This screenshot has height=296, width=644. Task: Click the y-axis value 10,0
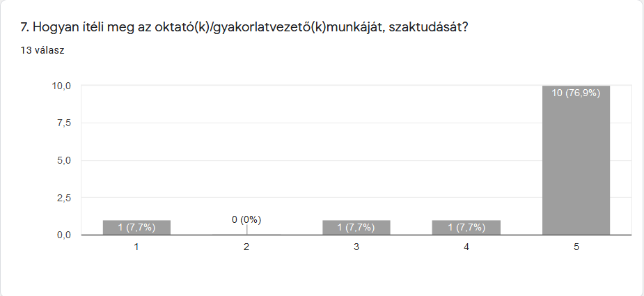[x=61, y=86]
